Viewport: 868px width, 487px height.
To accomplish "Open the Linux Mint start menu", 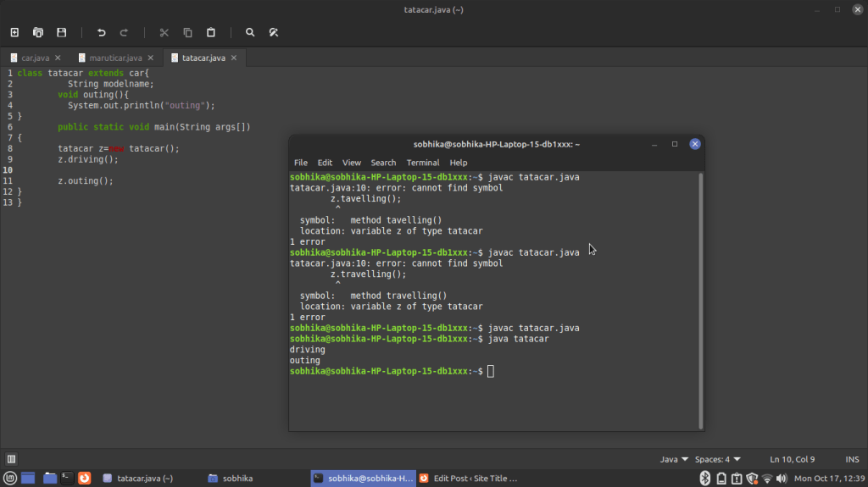I will (9, 479).
